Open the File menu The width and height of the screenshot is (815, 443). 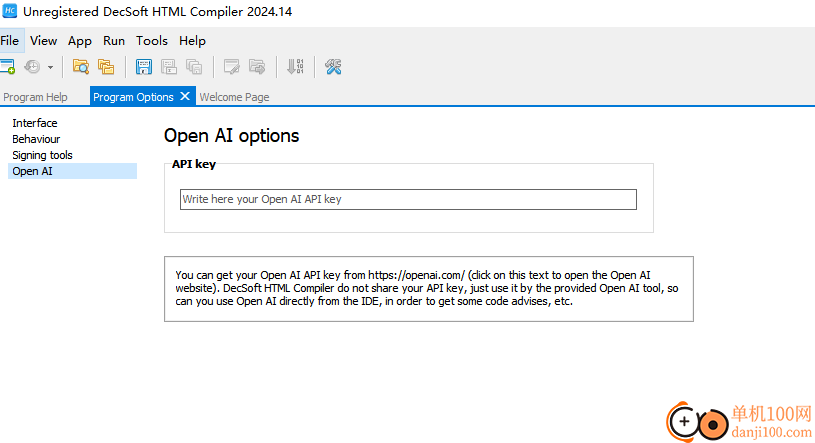(x=9, y=41)
